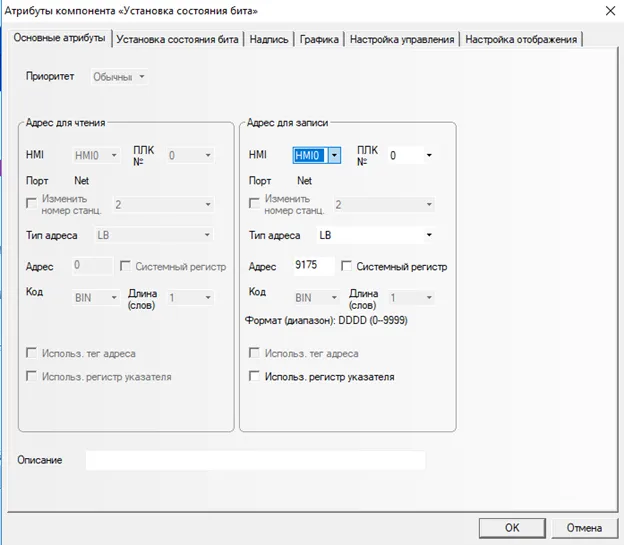
Task: Switch to the «Установка состояния бита» tab
Action: coord(178,39)
